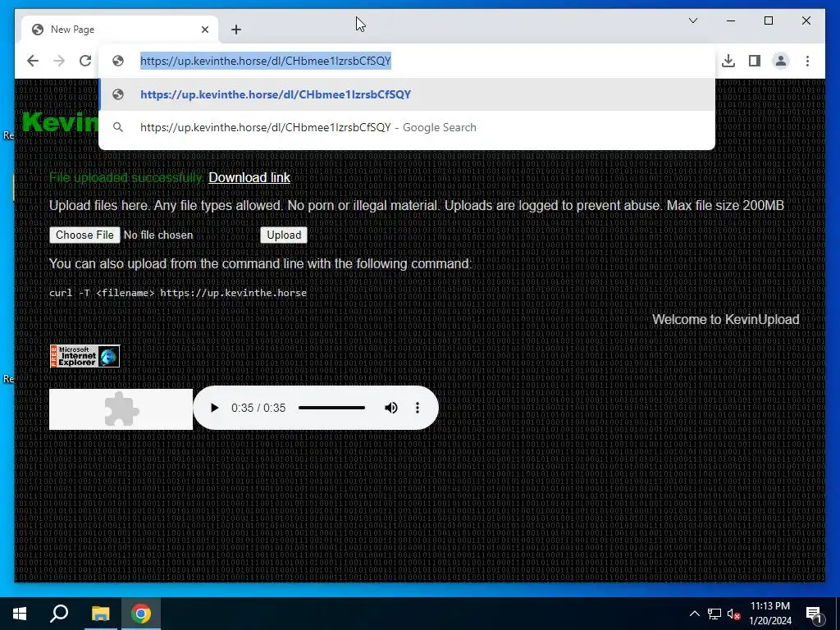Open the taskbar clock and date
Screen dimensions: 840x630
[770, 614]
